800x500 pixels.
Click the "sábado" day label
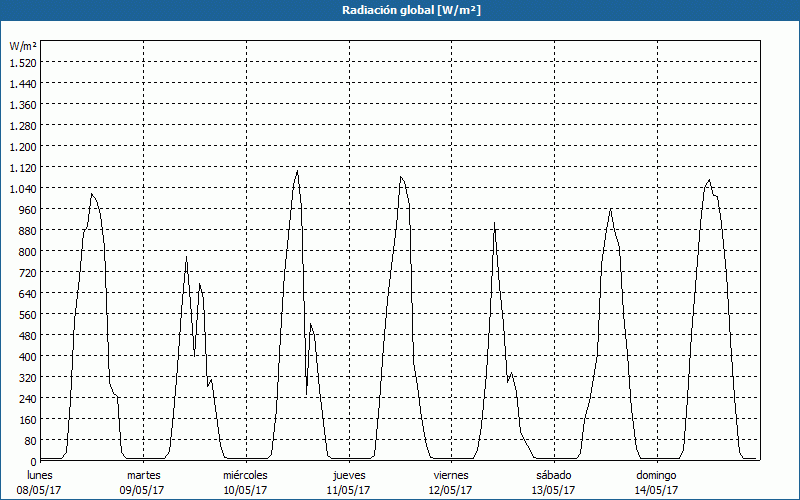click(554, 475)
